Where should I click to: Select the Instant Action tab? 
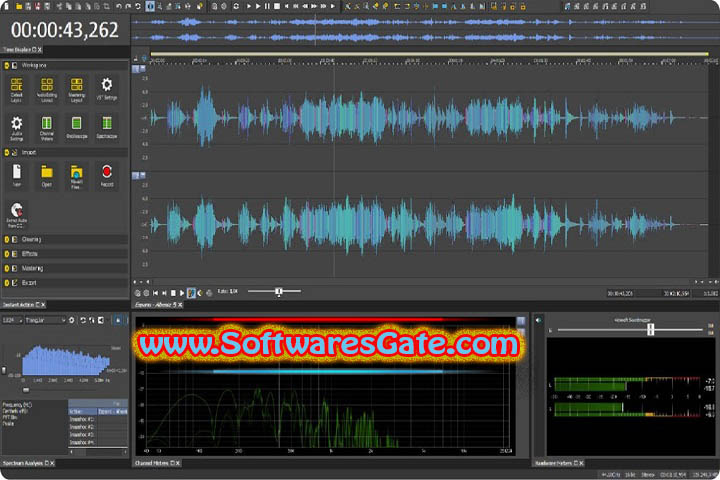pyautogui.click(x=23, y=305)
